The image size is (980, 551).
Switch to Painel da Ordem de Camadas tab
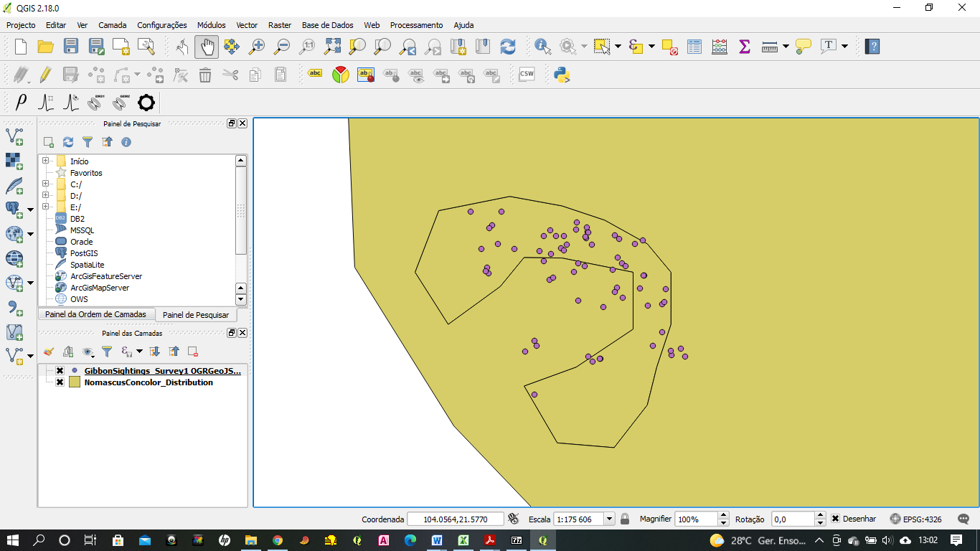[x=95, y=314]
